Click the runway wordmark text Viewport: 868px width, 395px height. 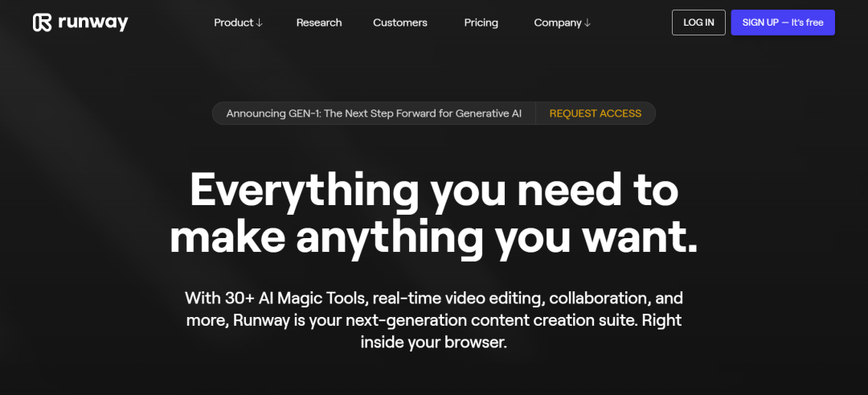93,23
